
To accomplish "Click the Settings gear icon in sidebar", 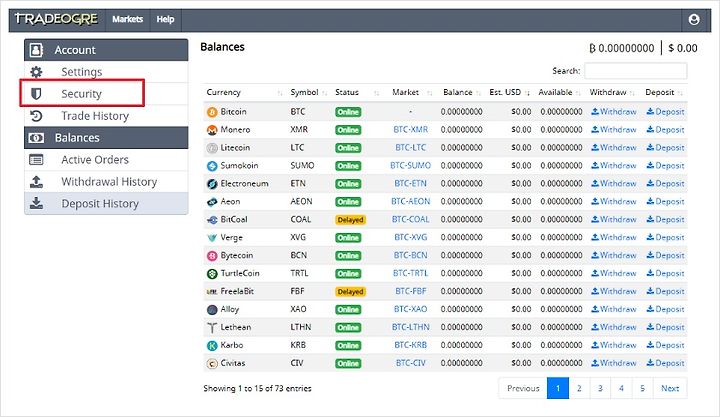I will pos(36,72).
